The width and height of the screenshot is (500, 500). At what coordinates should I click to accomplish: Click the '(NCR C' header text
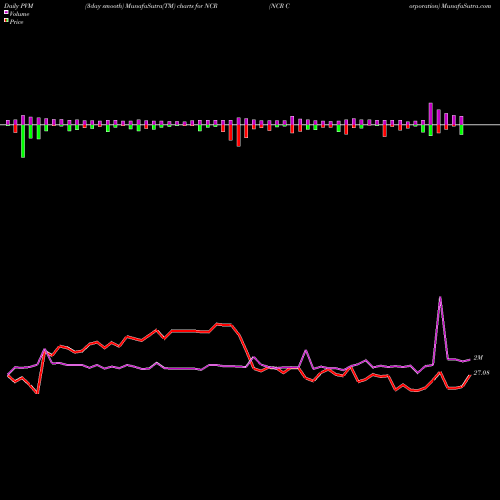click(279, 6)
